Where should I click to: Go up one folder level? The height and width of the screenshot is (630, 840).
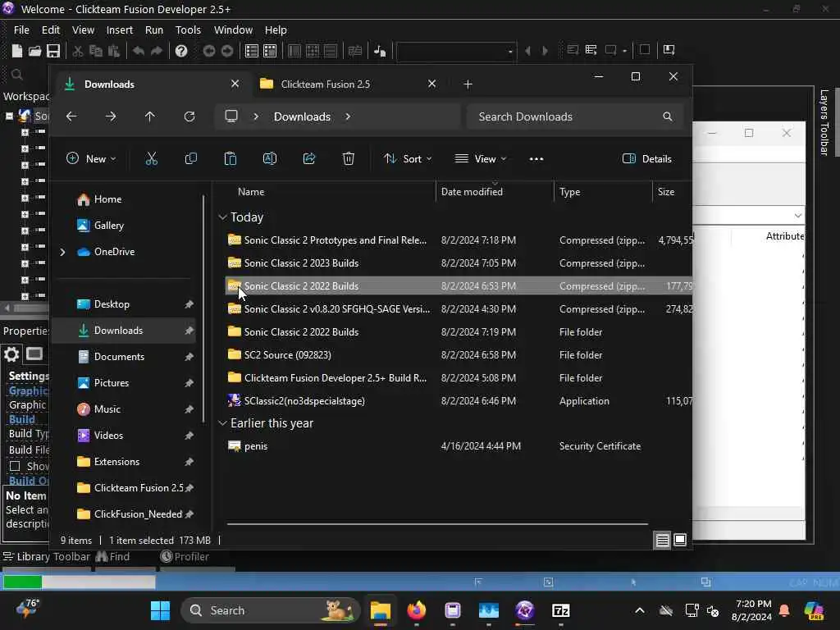150,116
